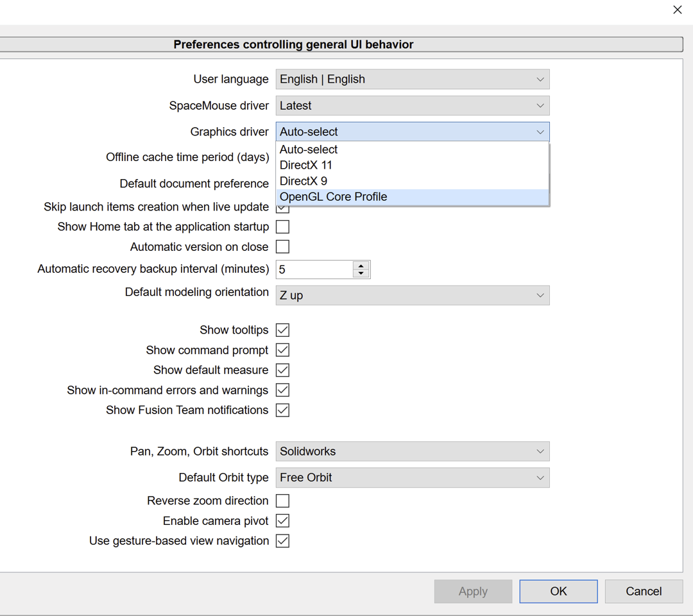Screen dimensions: 693x616
Task: Choose DirectX 9 graphics driver option
Action: [x=413, y=181]
